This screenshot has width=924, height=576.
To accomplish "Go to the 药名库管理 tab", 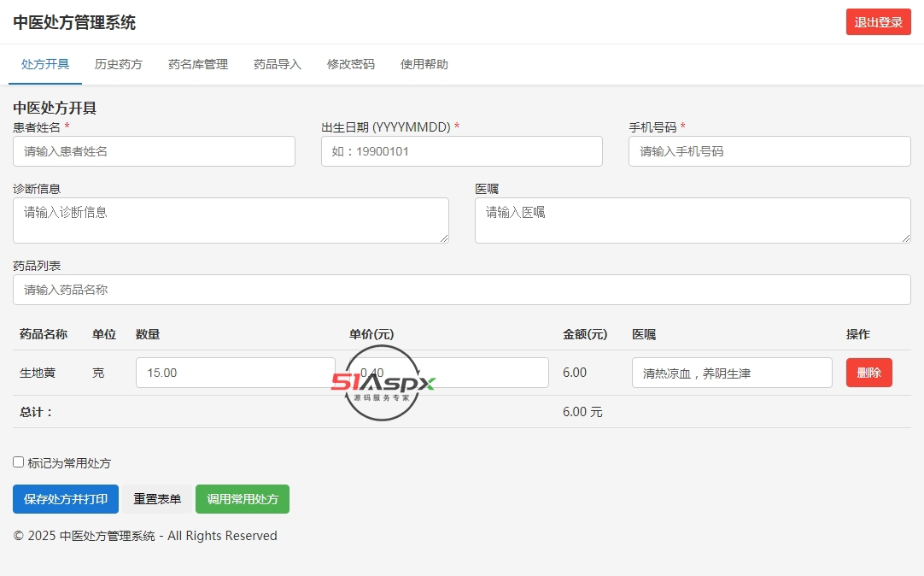I will pos(198,64).
